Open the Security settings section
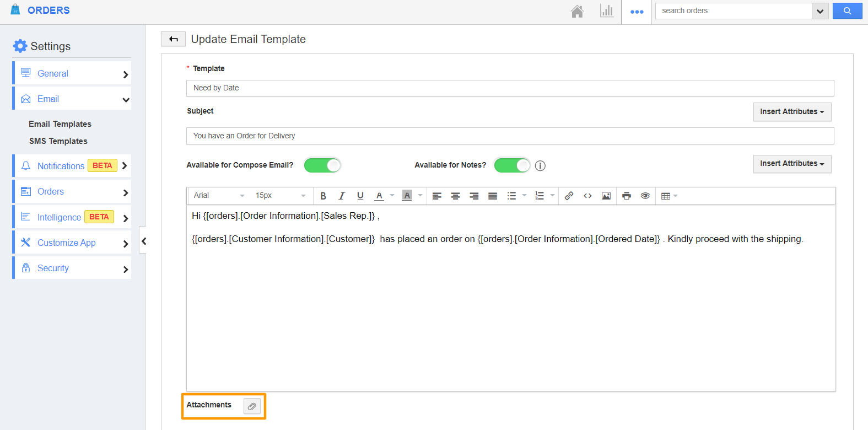The width and height of the screenshot is (868, 430). 72,268
